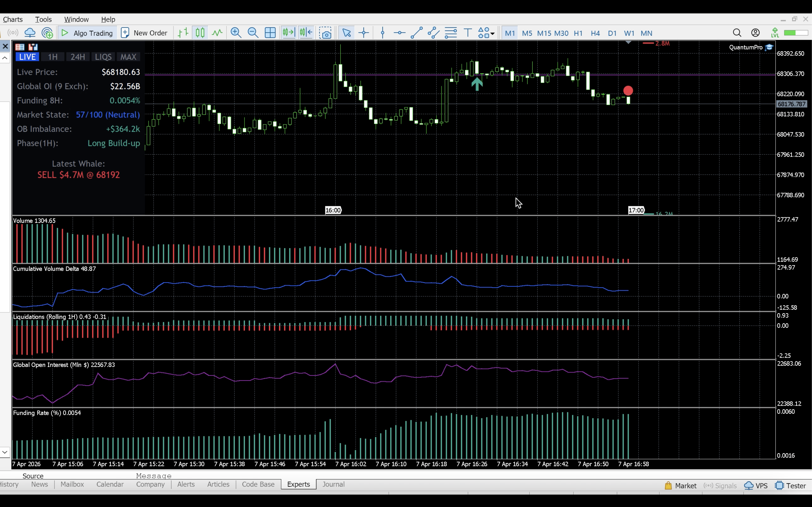Toggle the chart shift from right edge
812x507 pixels.
306,32
